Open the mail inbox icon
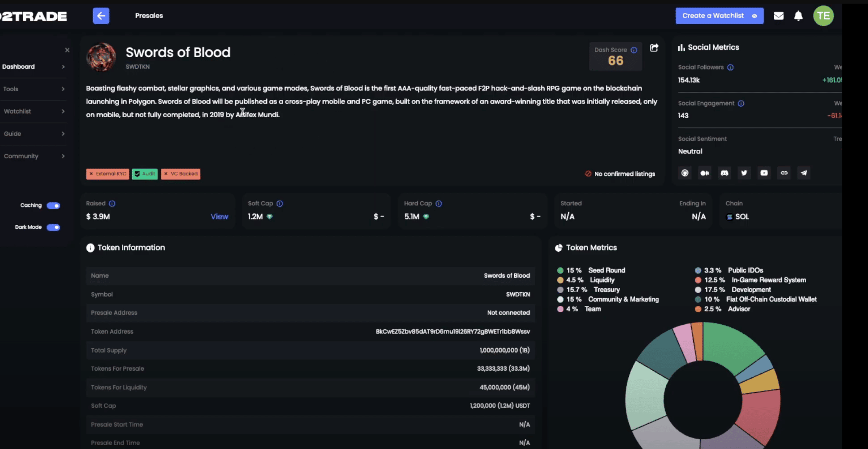This screenshot has height=449, width=868. tap(778, 16)
